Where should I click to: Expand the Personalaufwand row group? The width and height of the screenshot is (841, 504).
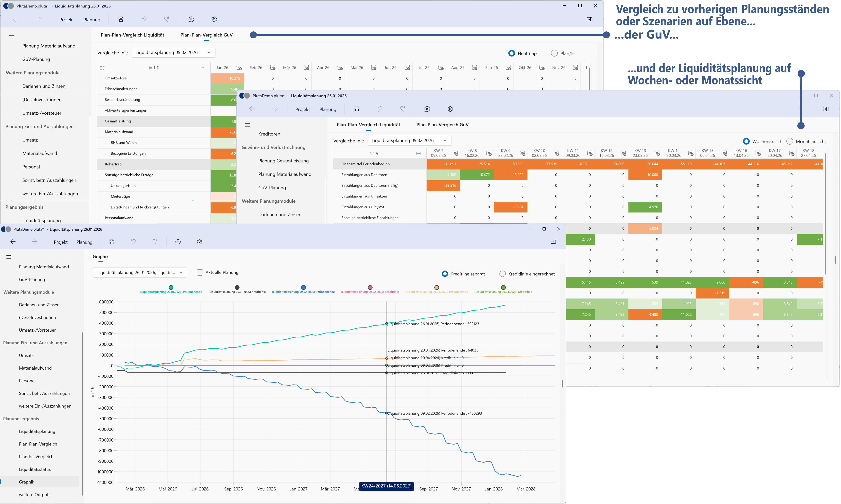(x=101, y=218)
